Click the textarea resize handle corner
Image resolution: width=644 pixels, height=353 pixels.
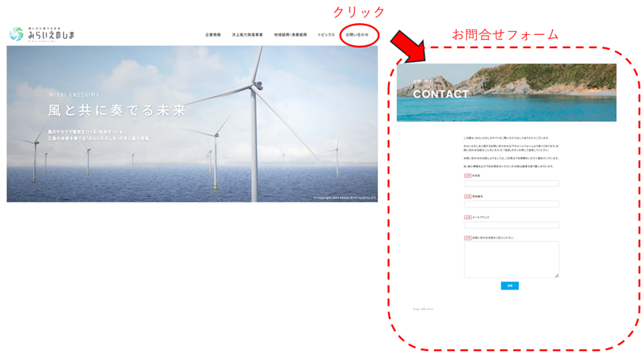click(x=557, y=275)
